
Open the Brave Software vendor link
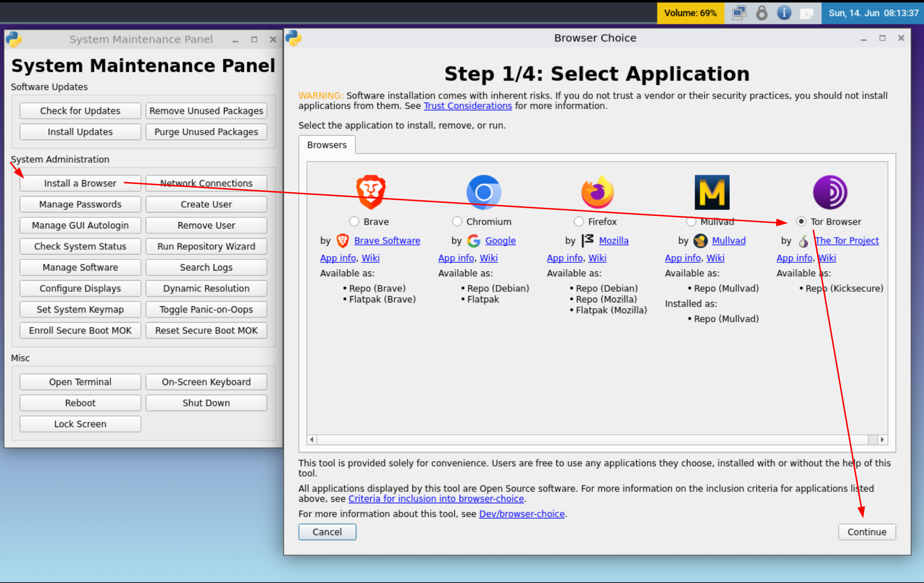point(387,241)
